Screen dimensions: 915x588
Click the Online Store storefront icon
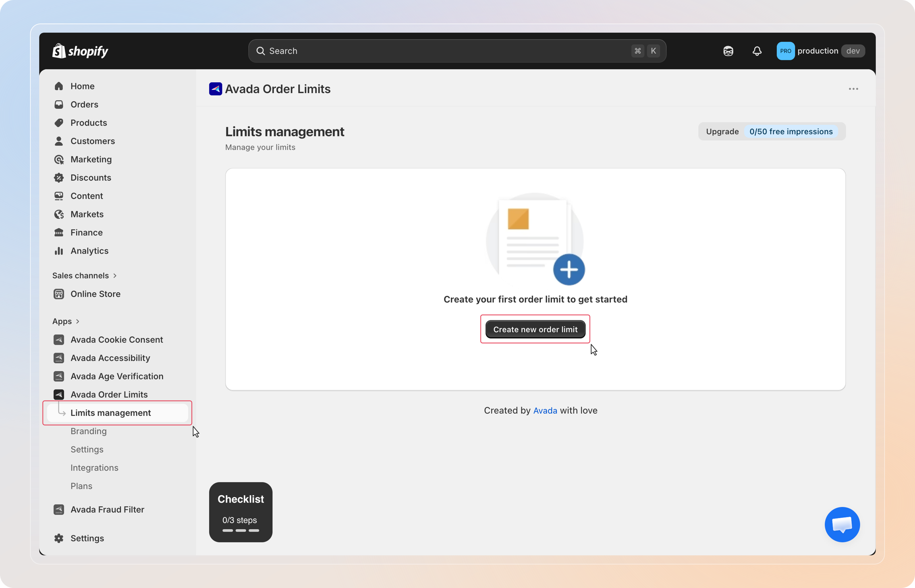(x=59, y=294)
